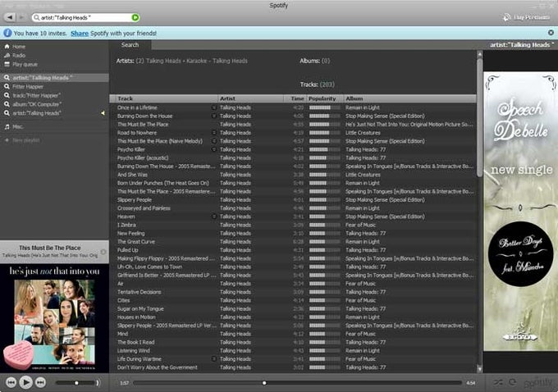This screenshot has width=558, height=392.
Task: Click the small icon next to Road to Nowhere
Action: [x=214, y=133]
